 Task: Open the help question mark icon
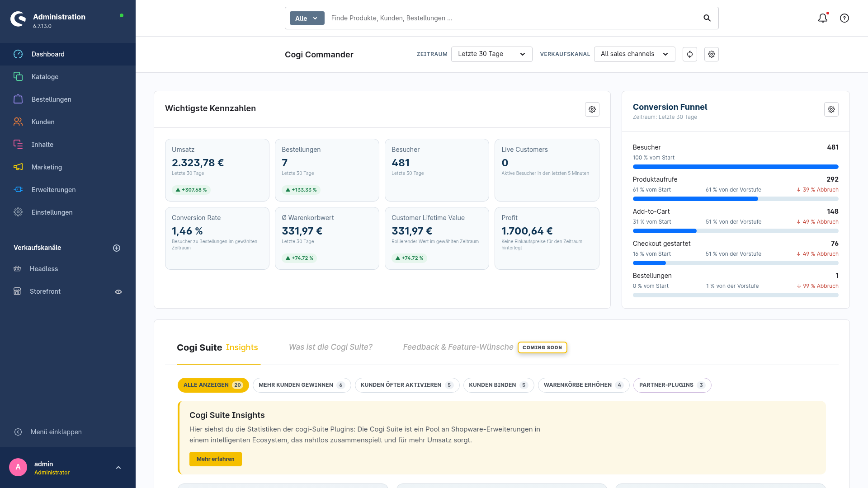coord(844,18)
